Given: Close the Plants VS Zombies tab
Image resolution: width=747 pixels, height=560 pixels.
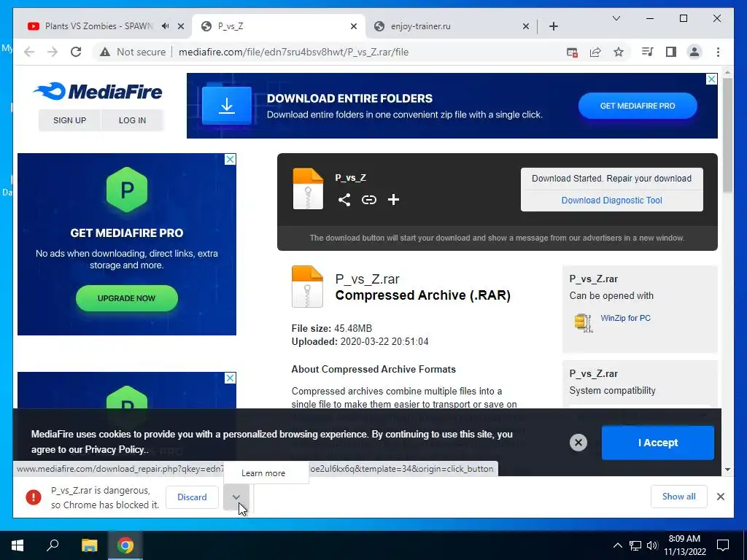Looking at the screenshot, I should point(181,26).
